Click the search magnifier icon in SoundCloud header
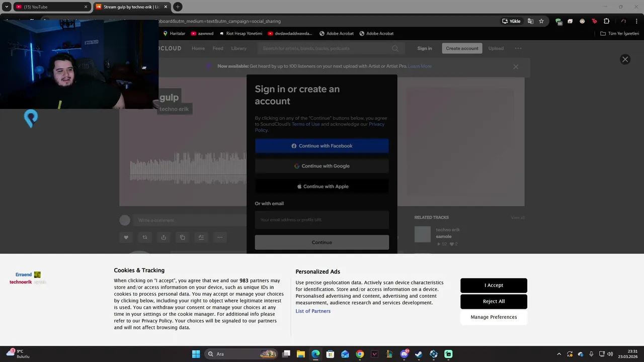644x362 pixels. click(x=395, y=48)
